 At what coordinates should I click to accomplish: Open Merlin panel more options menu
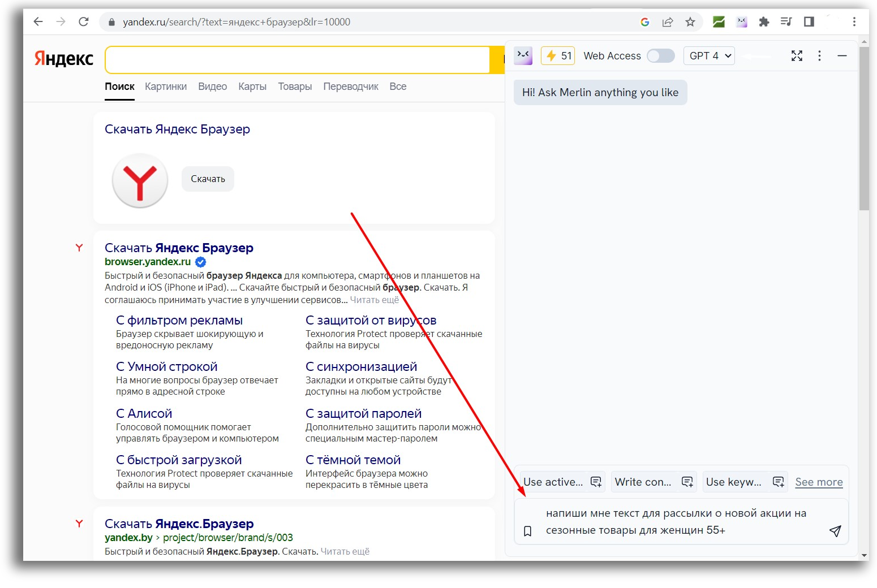[x=819, y=55]
